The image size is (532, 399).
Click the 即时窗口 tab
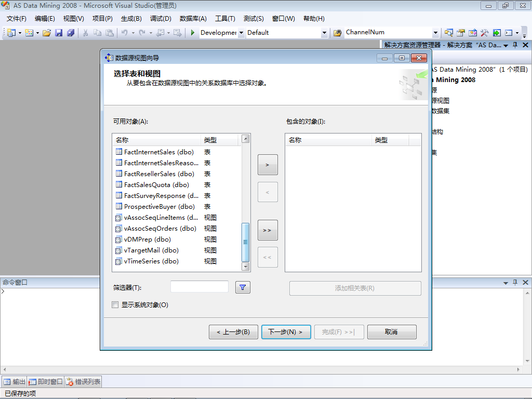click(x=46, y=382)
